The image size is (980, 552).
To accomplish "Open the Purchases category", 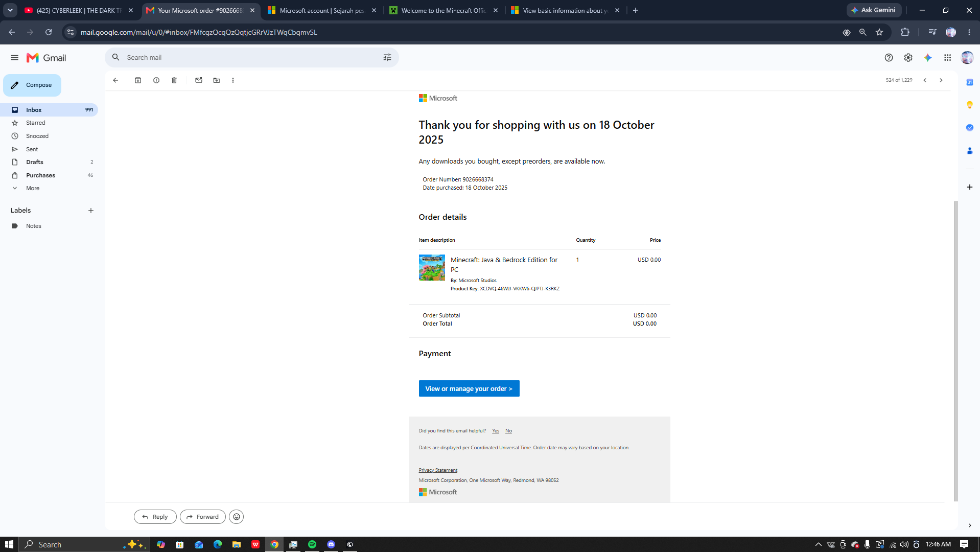I will coord(49,175).
